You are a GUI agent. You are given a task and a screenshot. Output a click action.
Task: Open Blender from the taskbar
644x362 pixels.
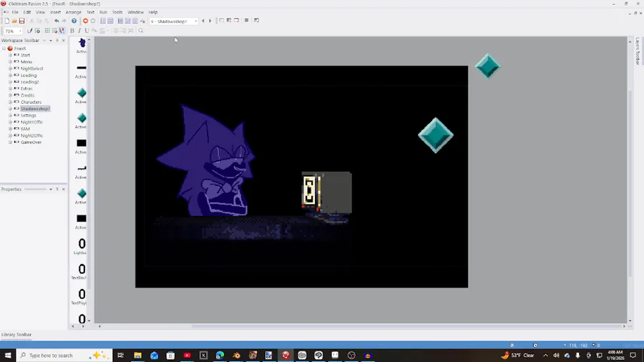(236, 356)
